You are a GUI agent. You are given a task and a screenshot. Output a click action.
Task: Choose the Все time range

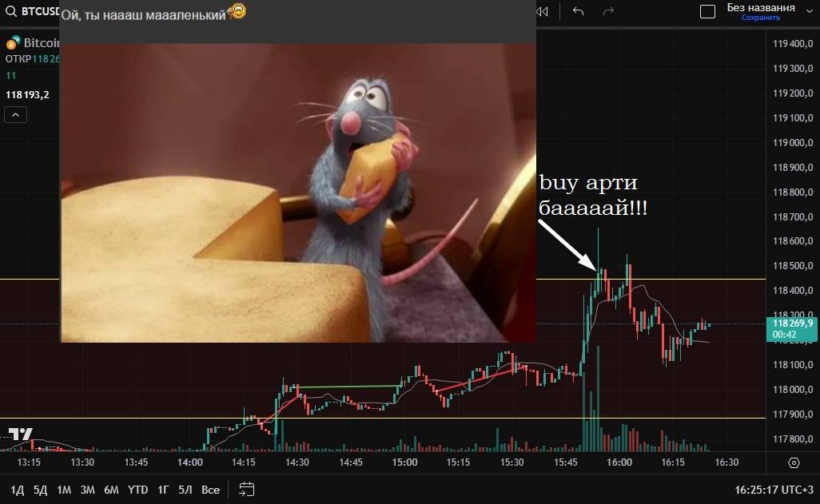tap(210, 490)
